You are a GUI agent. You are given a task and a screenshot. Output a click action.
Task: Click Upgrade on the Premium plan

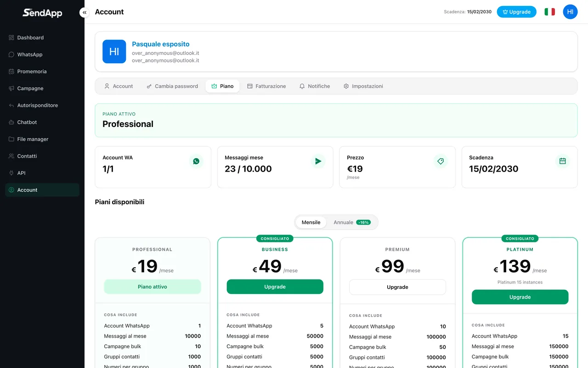coord(397,287)
